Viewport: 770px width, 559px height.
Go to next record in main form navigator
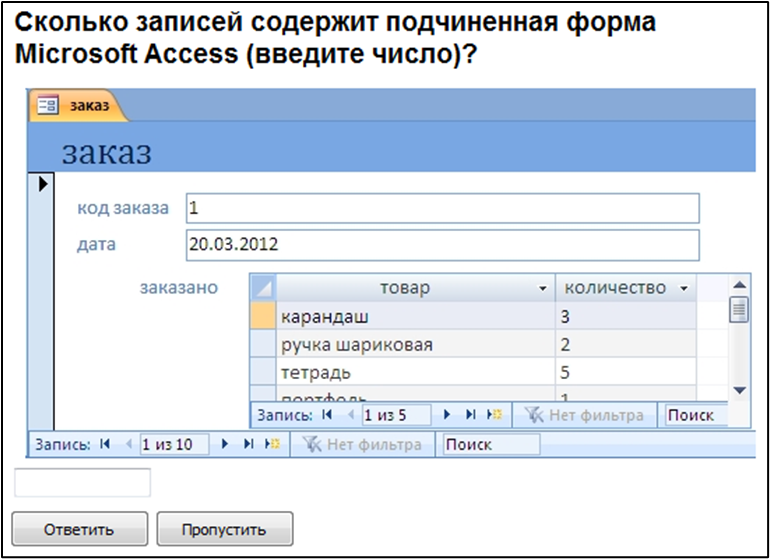(225, 444)
